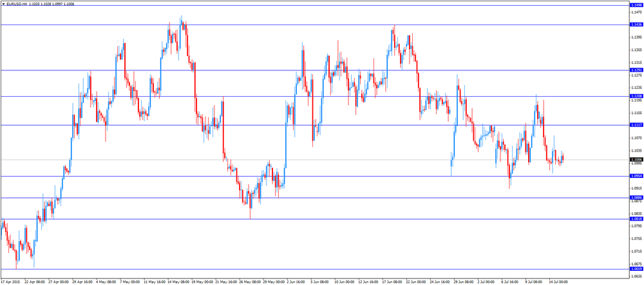Click the 1.1075 price scale value
This screenshot has width=644, height=285.
[636, 138]
